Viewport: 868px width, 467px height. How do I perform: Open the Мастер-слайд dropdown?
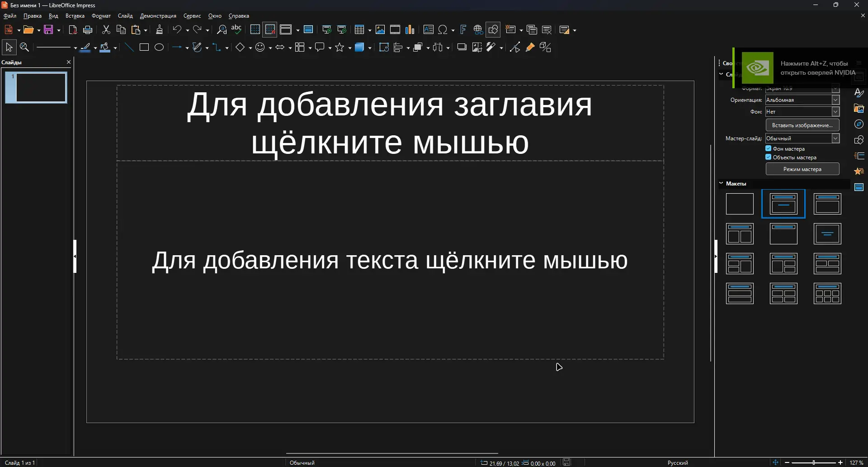tap(836, 138)
